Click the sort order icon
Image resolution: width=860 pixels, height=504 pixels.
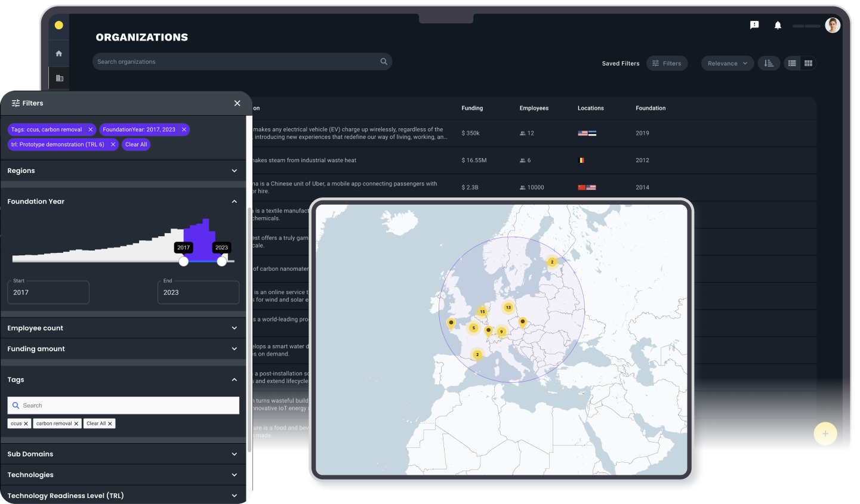[769, 63]
